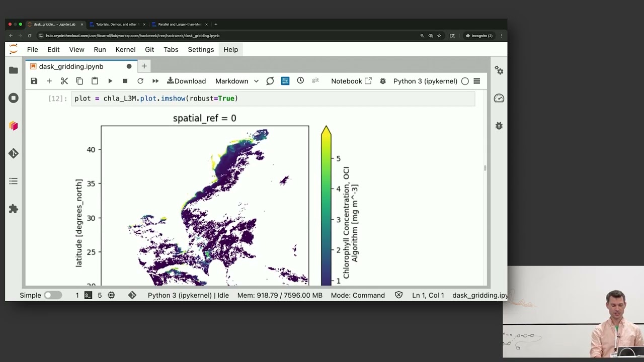Save the notebook with the disk icon
The image size is (644, 362).
point(34,81)
